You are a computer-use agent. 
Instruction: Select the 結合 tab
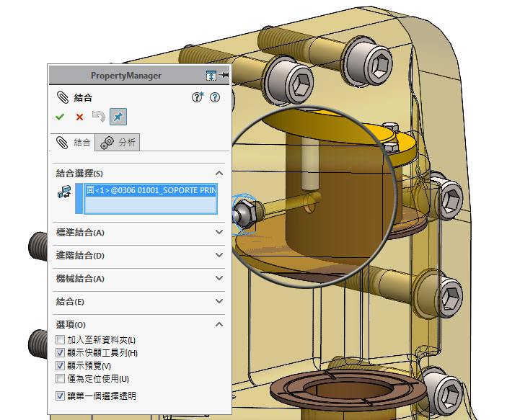point(74,143)
